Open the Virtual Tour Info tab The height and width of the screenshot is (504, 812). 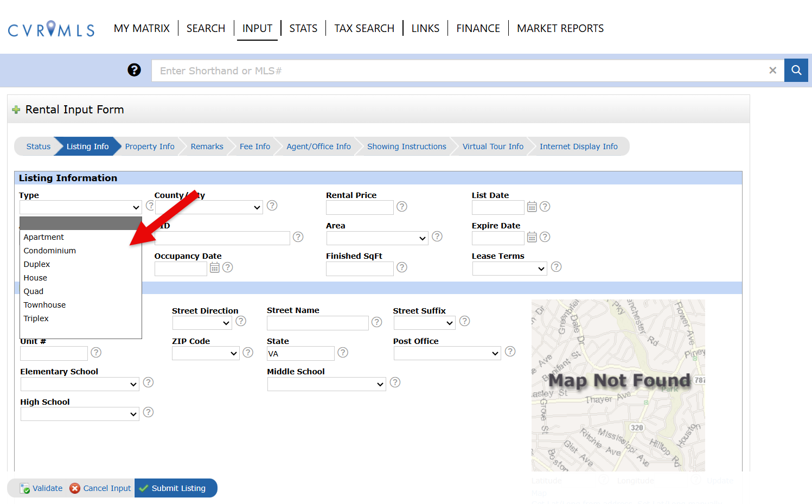pyautogui.click(x=493, y=146)
